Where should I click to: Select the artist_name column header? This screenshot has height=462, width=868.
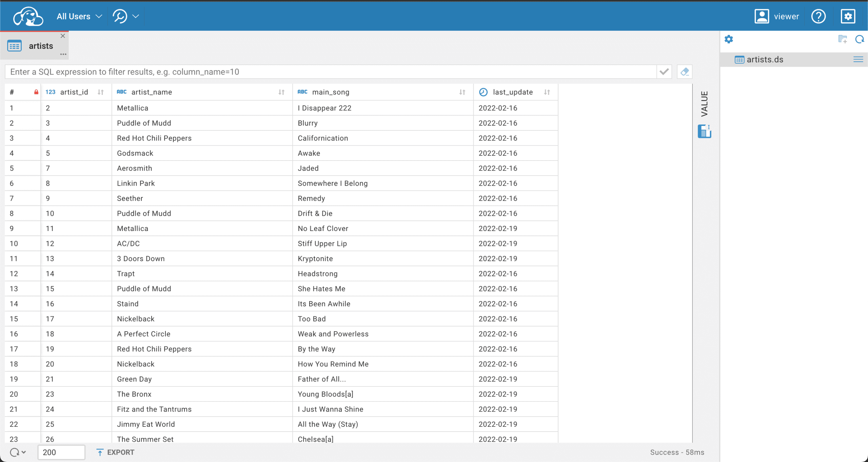pyautogui.click(x=202, y=92)
